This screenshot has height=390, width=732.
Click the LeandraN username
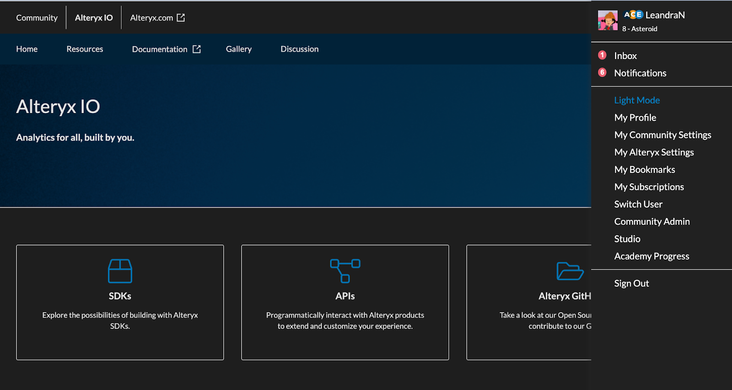click(x=665, y=15)
